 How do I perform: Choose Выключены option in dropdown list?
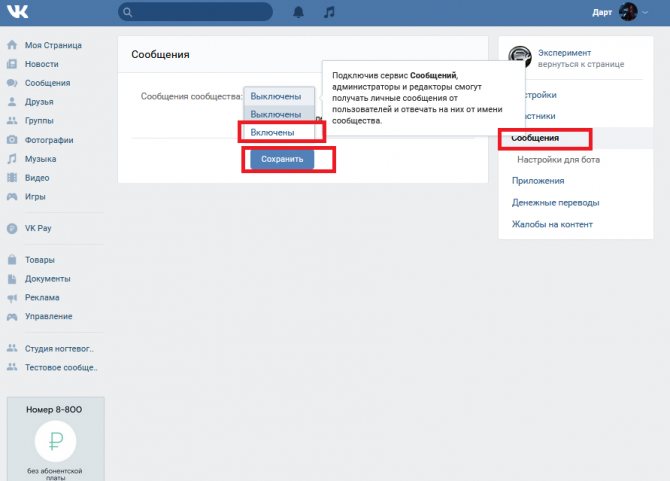[x=279, y=114]
